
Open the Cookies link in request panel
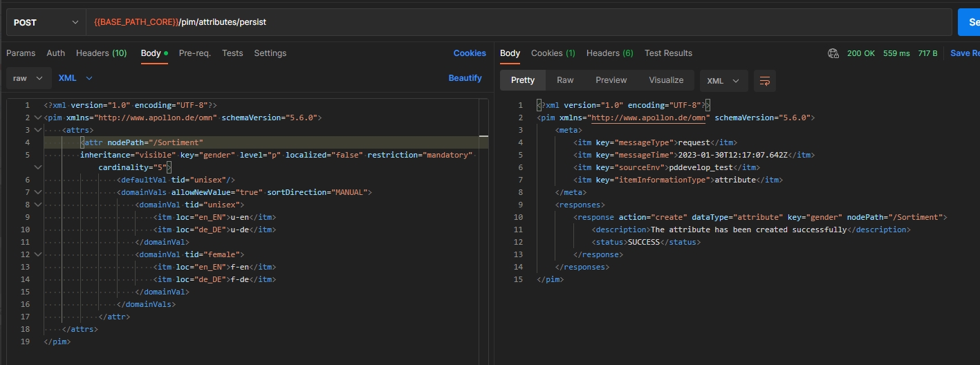pyautogui.click(x=470, y=53)
